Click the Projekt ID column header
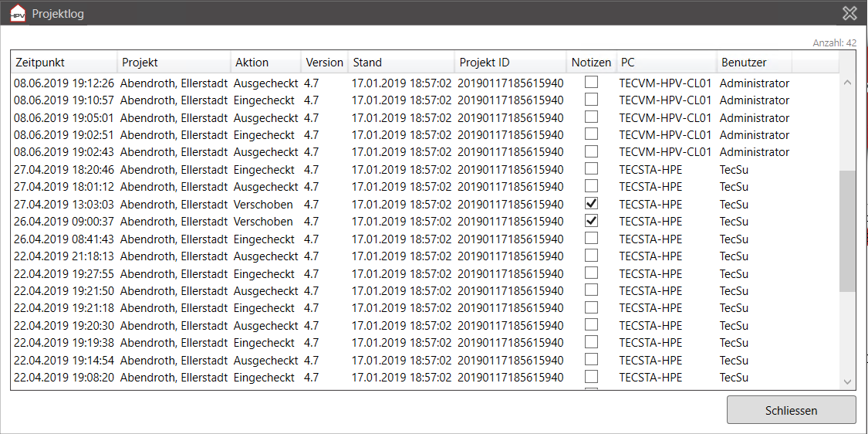868x434 pixels. tap(511, 63)
